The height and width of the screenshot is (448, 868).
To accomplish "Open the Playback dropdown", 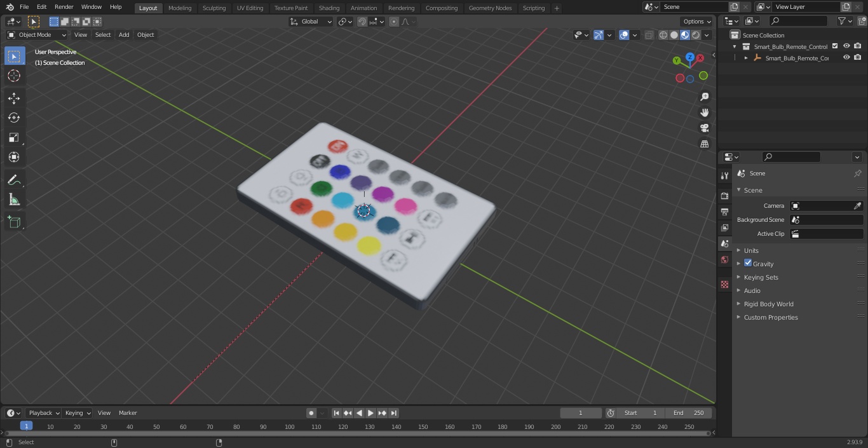I will pyautogui.click(x=44, y=413).
